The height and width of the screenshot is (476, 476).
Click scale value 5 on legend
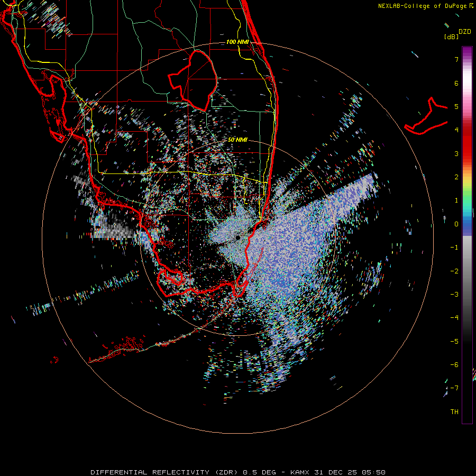pos(456,106)
